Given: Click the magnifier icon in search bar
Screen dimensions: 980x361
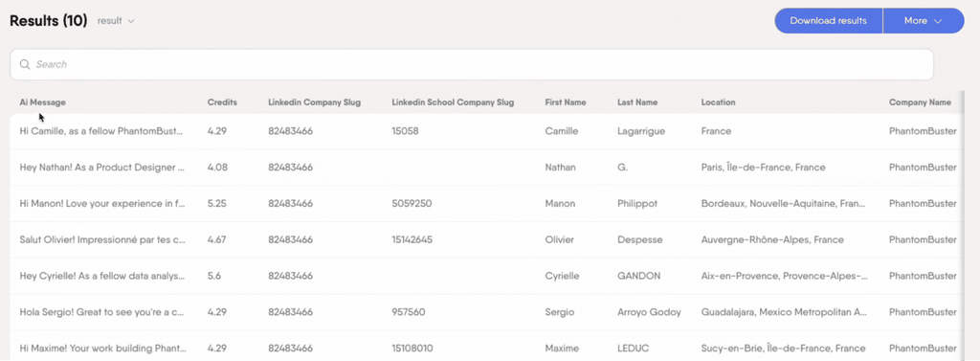Looking at the screenshot, I should point(25,64).
